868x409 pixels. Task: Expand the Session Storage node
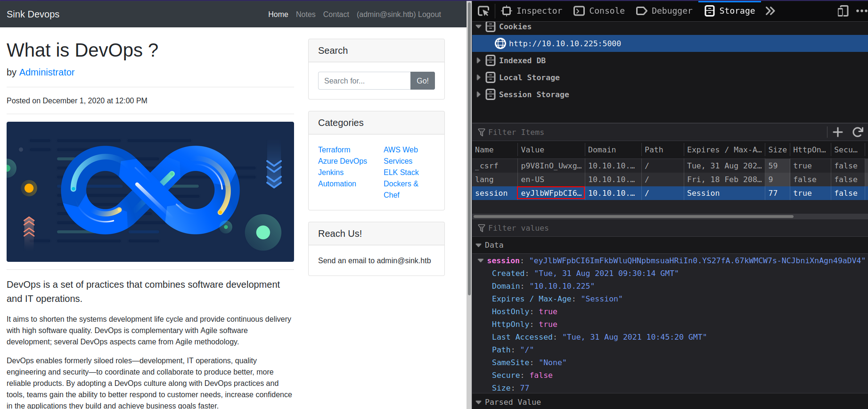479,94
